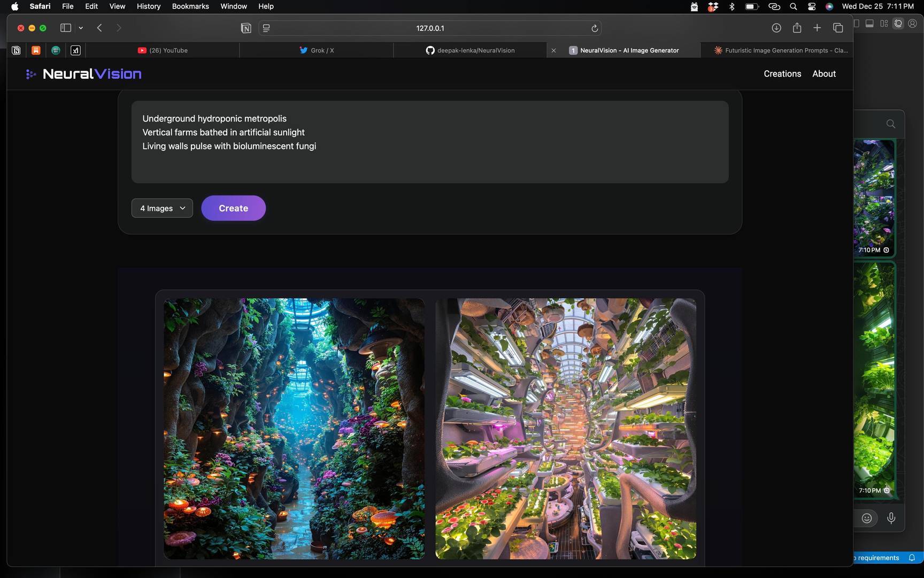
Task: Expand the 4 Images count dropdown
Action: pyautogui.click(x=162, y=208)
